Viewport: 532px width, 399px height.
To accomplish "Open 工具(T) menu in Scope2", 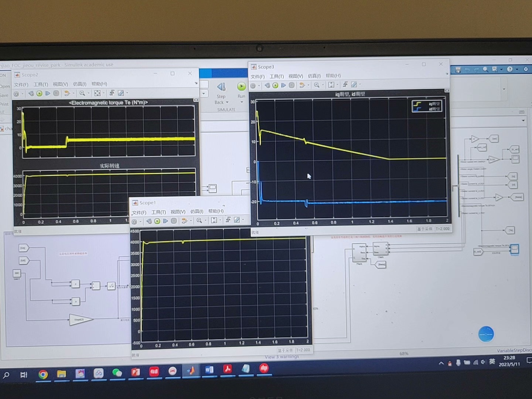I will click(x=41, y=85).
